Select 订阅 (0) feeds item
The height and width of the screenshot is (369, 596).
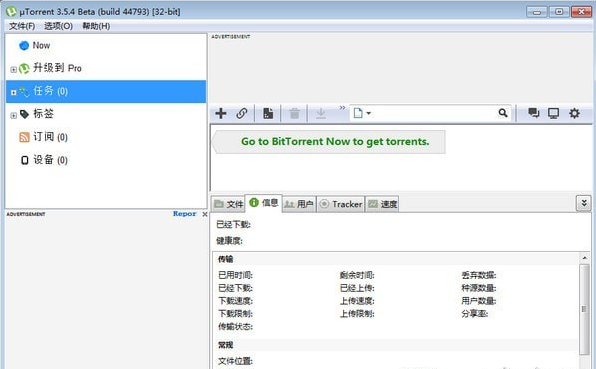(50, 137)
